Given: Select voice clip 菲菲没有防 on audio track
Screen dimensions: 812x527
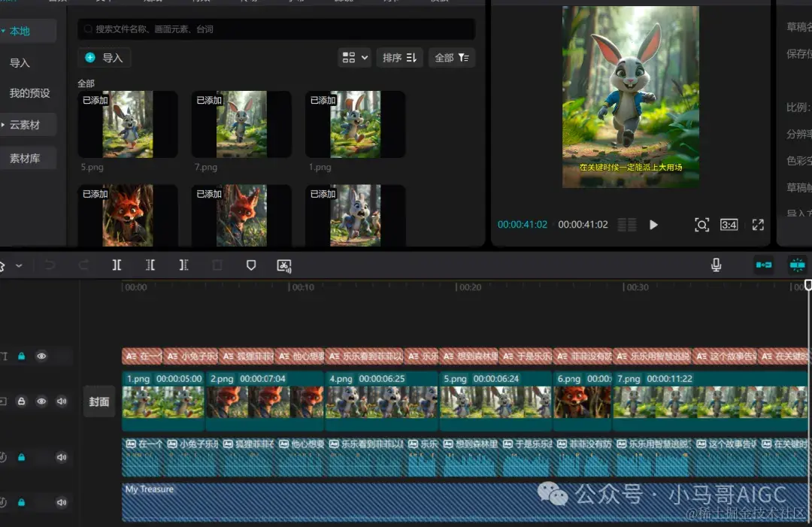Looking at the screenshot, I should pos(583,457).
